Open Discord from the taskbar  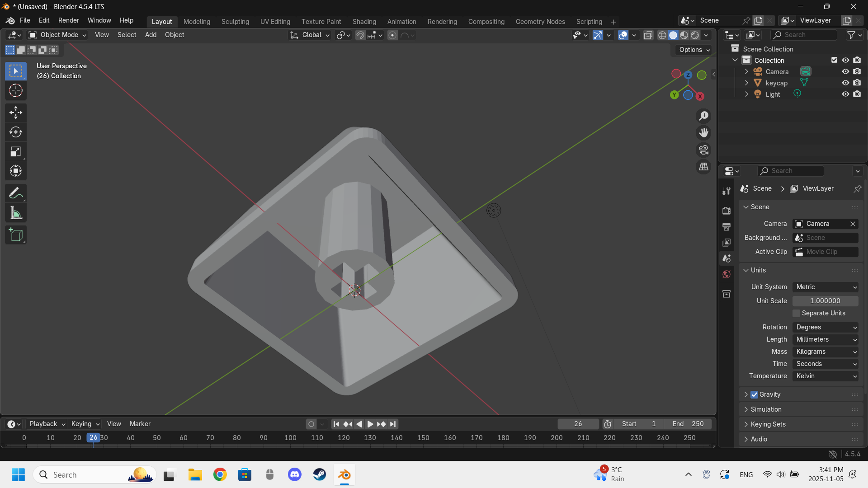tap(294, 474)
